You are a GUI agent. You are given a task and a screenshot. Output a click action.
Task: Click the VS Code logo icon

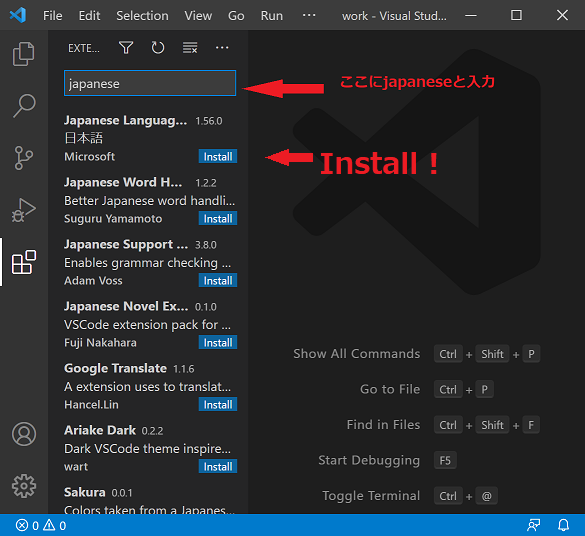coord(18,15)
